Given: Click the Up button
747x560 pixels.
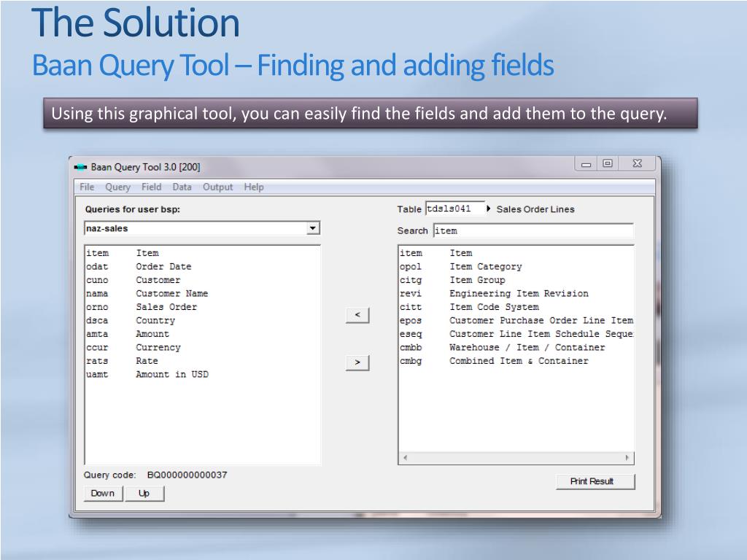Looking at the screenshot, I should tap(144, 494).
